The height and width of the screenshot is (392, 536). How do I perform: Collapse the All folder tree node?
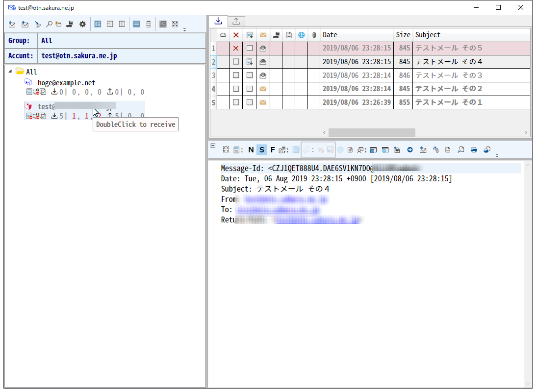coord(10,72)
